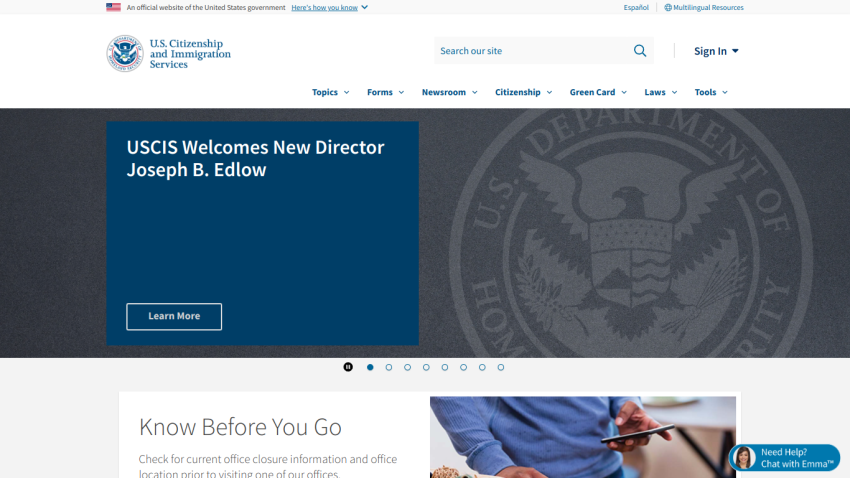Pause the carousel slideshow
850x478 pixels.
pos(348,367)
